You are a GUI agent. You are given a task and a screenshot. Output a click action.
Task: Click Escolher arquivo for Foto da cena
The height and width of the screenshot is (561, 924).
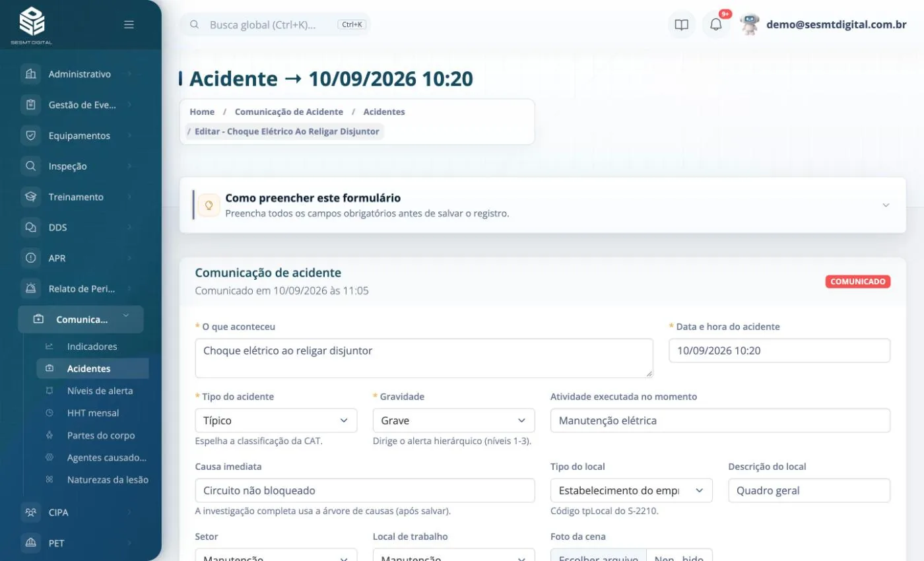pos(599,559)
